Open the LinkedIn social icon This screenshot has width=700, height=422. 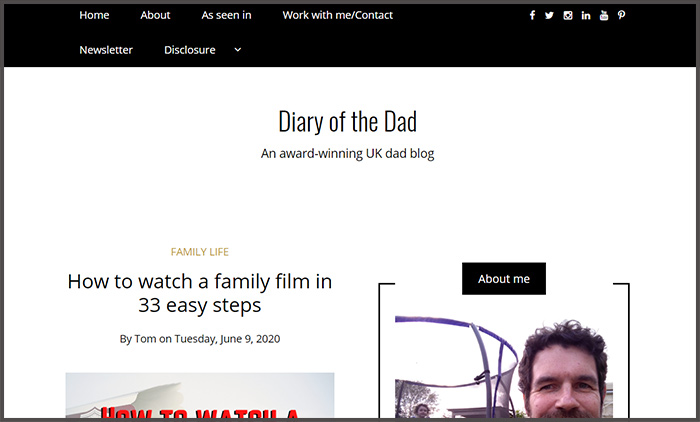[586, 16]
